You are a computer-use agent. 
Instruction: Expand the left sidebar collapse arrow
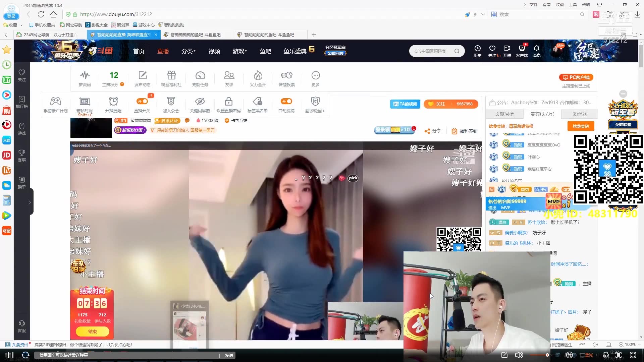30,202
